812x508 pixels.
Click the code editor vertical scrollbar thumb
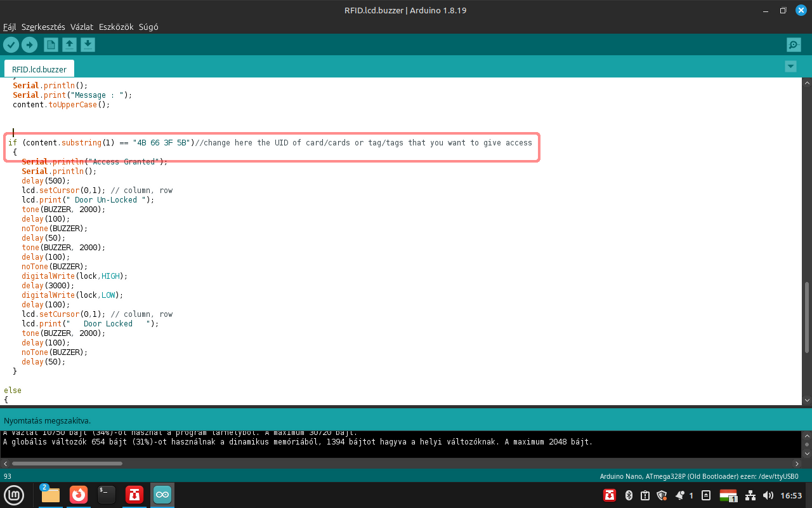point(807,317)
